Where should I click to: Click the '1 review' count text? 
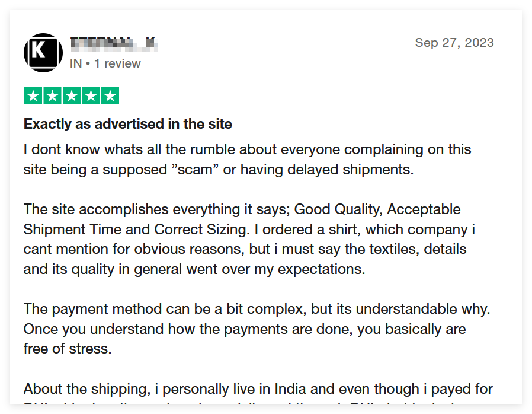pos(117,63)
